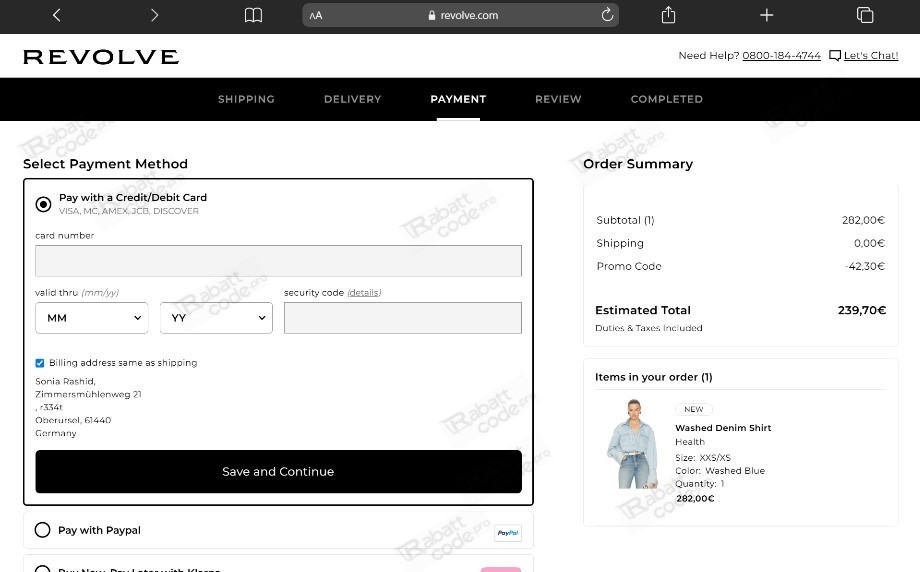Open the YY expiry year dropdown
This screenshot has height=572, width=920.
click(x=216, y=318)
